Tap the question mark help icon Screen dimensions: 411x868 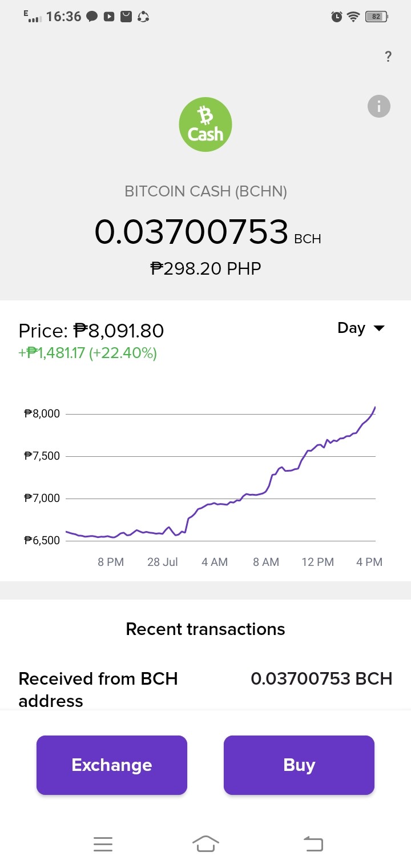coord(388,57)
